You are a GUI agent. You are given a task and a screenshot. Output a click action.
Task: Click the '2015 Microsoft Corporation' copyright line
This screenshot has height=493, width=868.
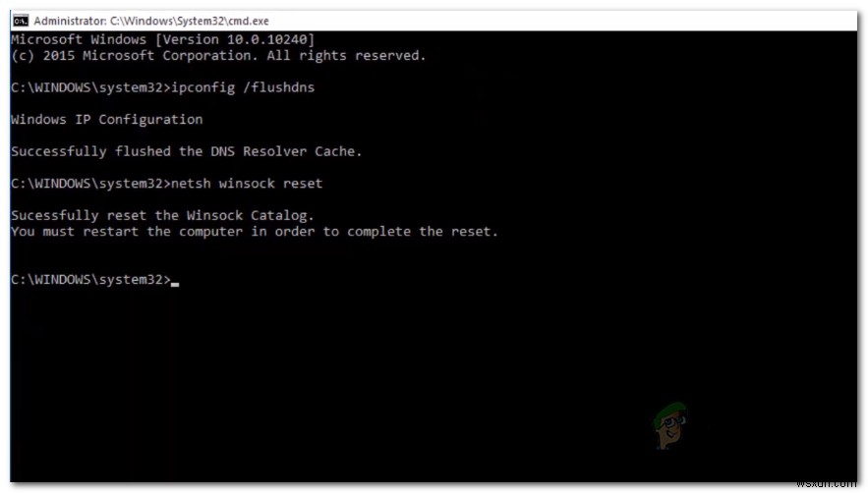(218, 55)
